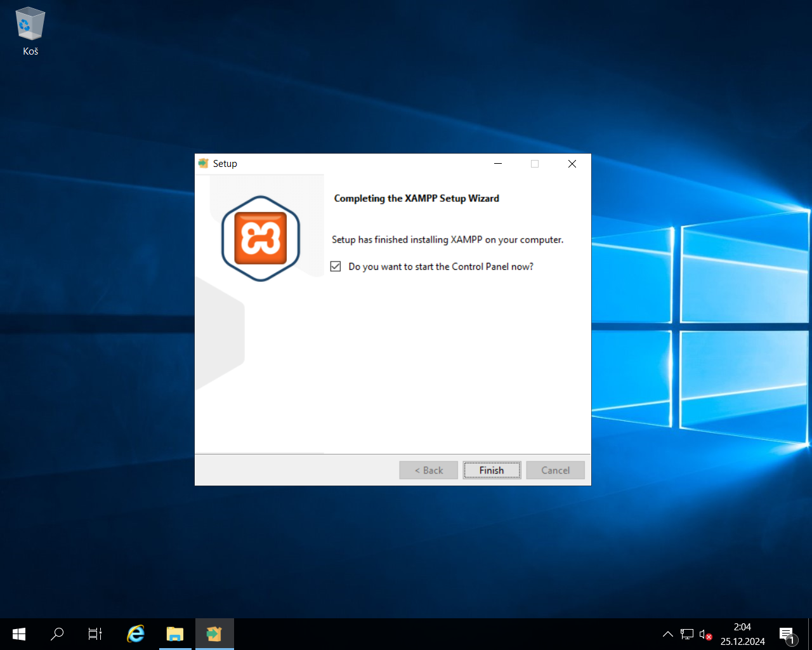Open File Explorer from the taskbar
812x650 pixels.
click(x=175, y=633)
